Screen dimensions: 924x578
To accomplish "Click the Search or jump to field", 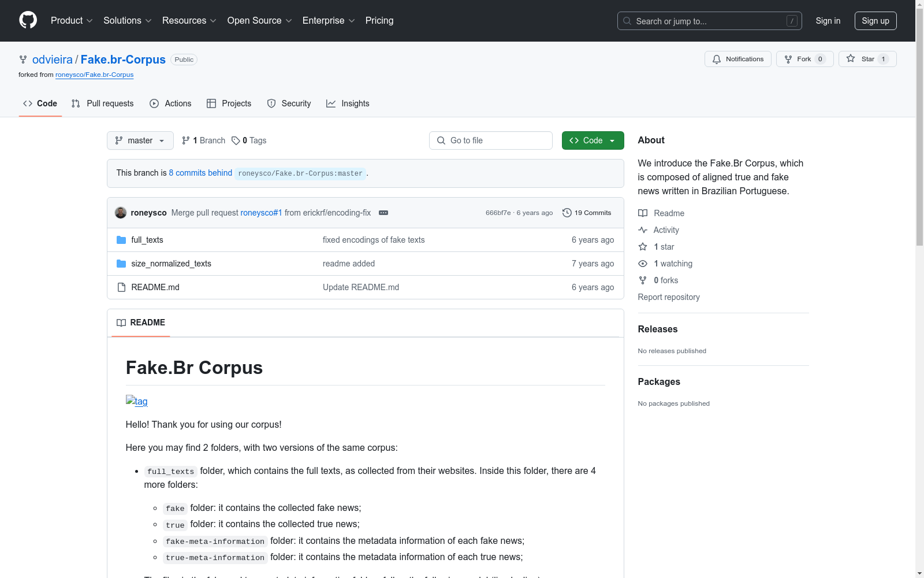I will 710,21.
